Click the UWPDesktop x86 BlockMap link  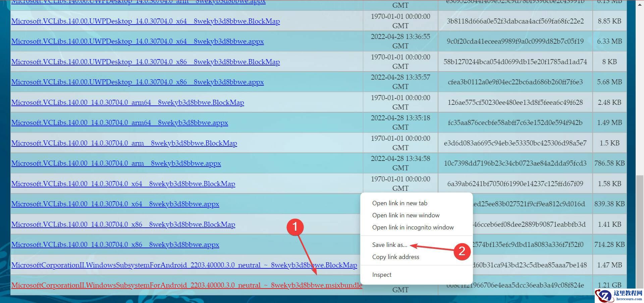(146, 62)
